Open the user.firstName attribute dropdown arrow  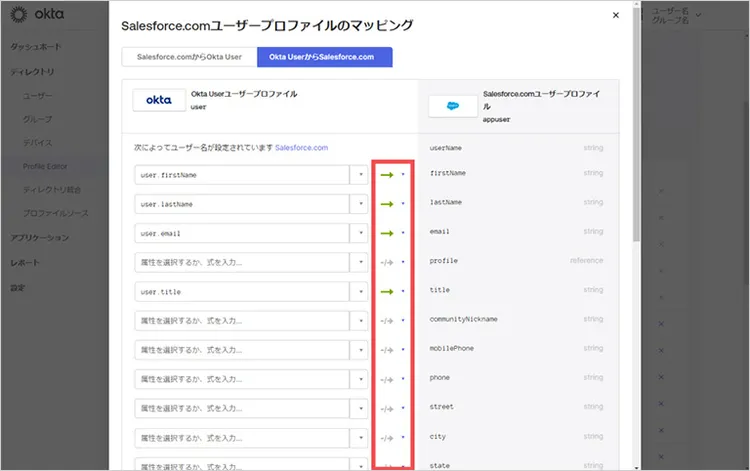click(x=361, y=175)
